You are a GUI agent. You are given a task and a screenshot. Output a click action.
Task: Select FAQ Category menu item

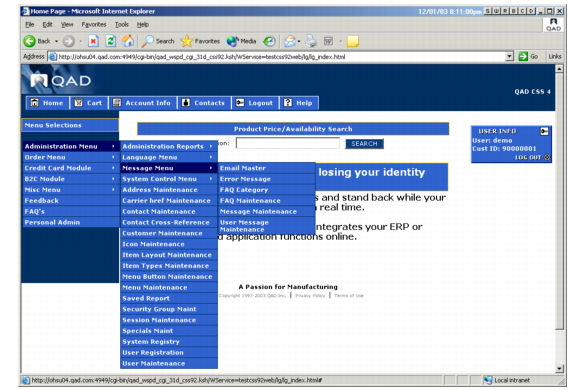(x=266, y=190)
